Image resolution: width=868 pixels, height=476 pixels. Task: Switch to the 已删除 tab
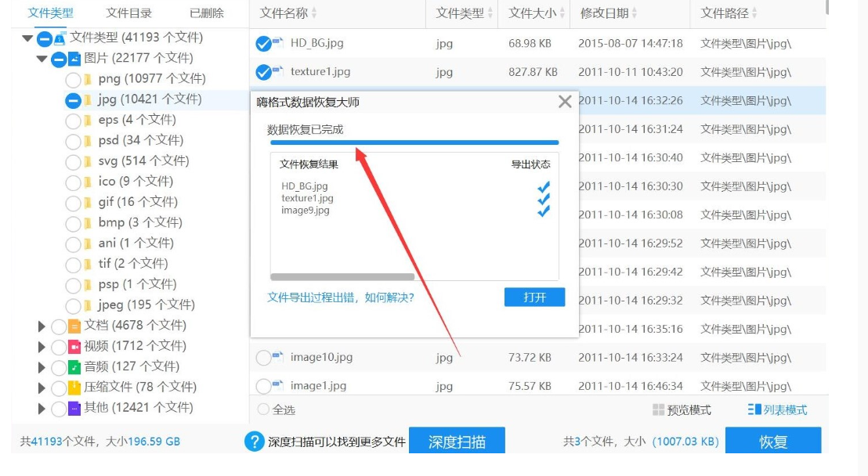click(207, 13)
